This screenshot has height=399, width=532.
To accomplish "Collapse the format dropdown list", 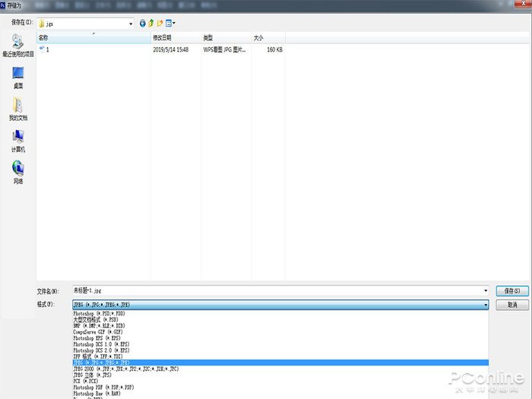I will click(486, 305).
